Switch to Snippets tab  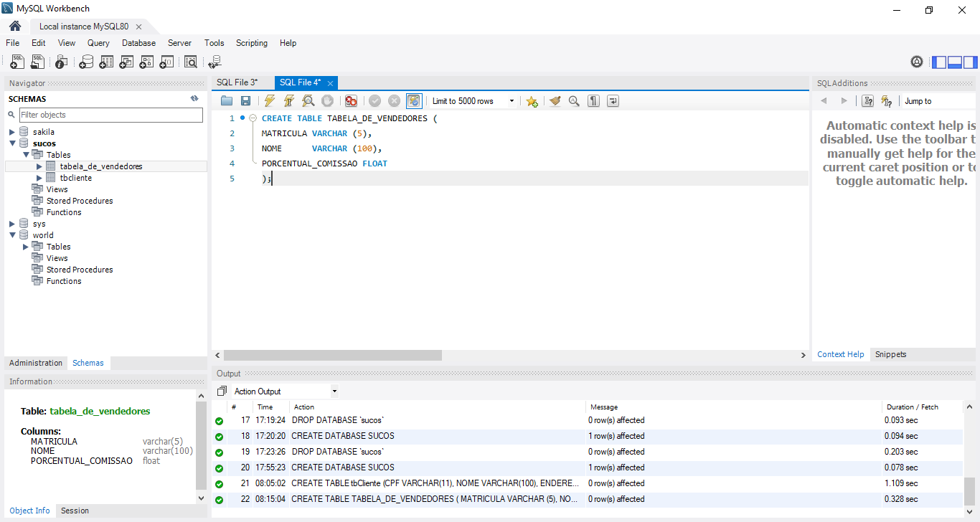(890, 354)
